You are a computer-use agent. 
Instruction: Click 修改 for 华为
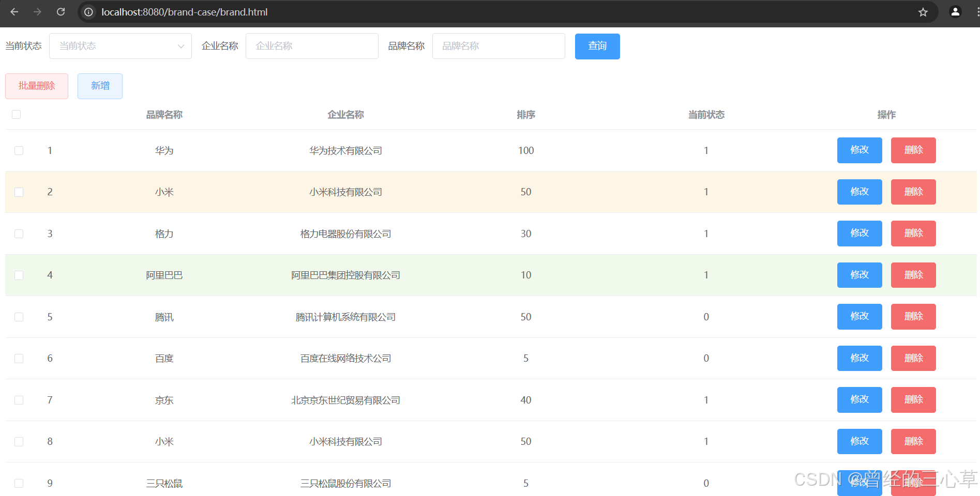click(x=860, y=150)
